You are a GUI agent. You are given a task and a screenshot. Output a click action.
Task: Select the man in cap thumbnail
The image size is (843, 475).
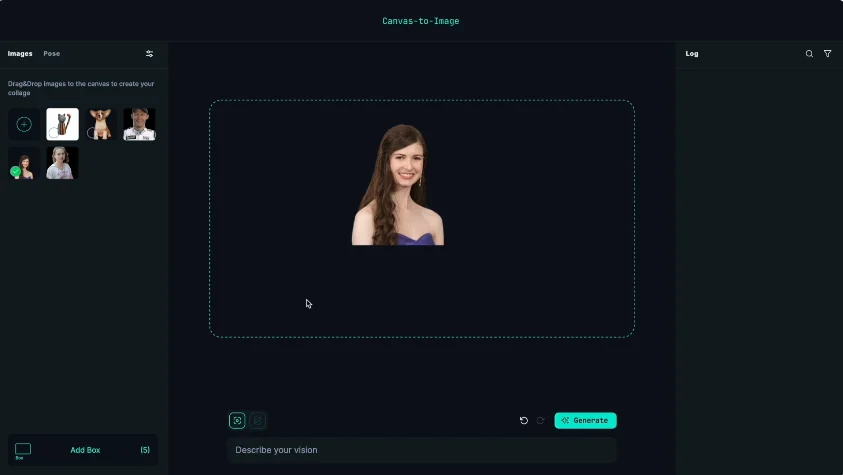139,124
